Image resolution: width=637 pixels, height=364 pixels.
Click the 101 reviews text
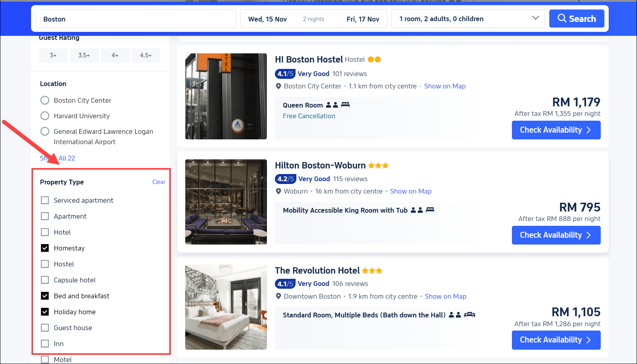tap(350, 74)
